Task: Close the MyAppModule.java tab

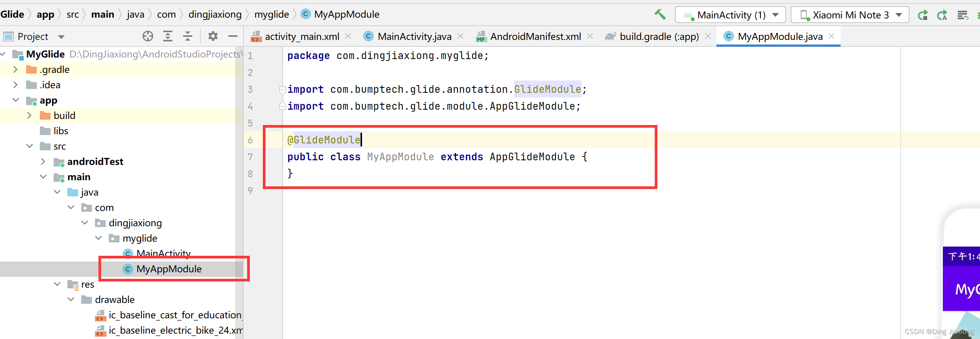Action: tap(831, 36)
